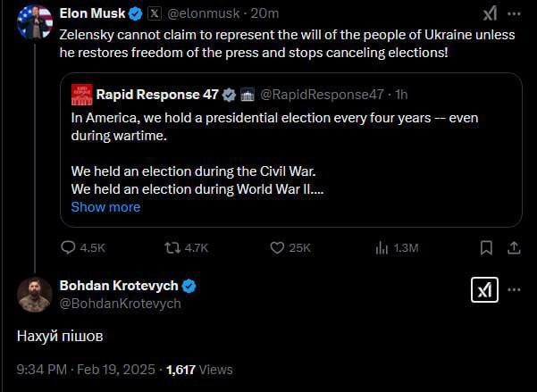Click Bohdan Krotevych's verified checkmark
This screenshot has width=537, height=392.
(189, 286)
